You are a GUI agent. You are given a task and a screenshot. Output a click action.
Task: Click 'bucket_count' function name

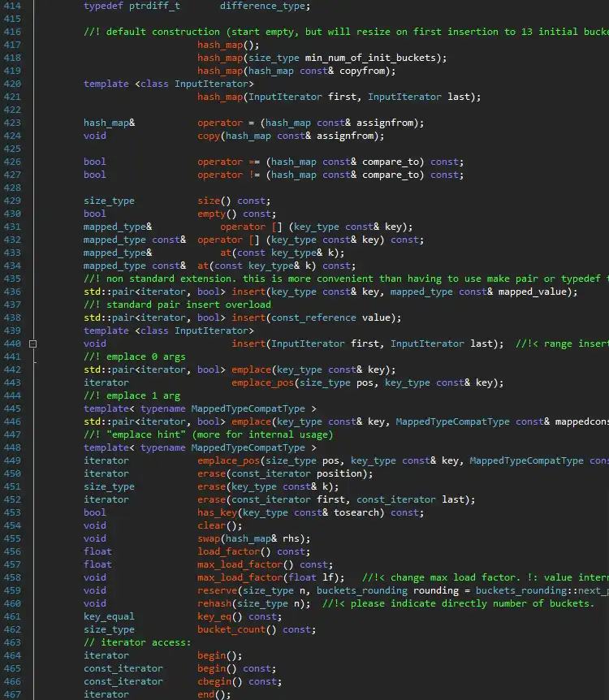[x=231, y=629]
